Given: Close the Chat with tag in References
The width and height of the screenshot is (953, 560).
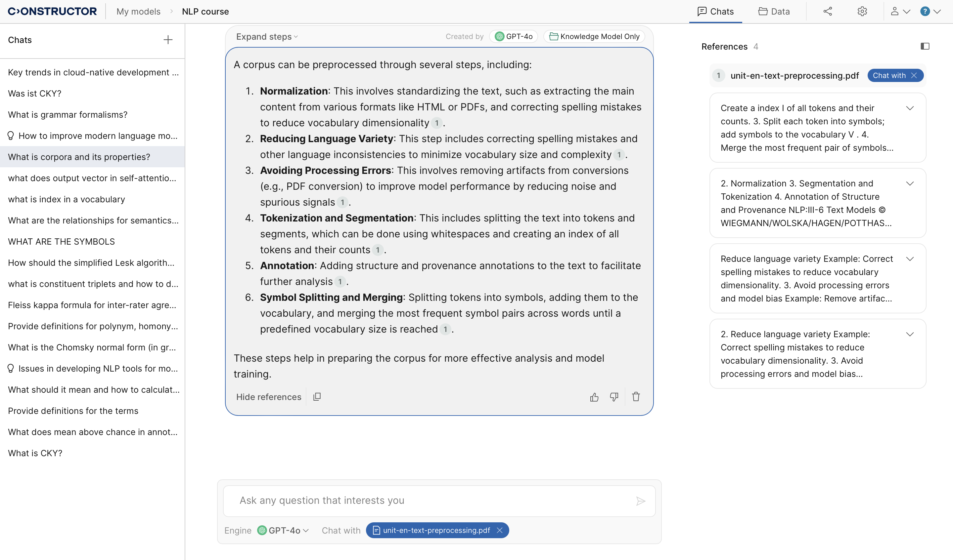Looking at the screenshot, I should click(x=914, y=76).
